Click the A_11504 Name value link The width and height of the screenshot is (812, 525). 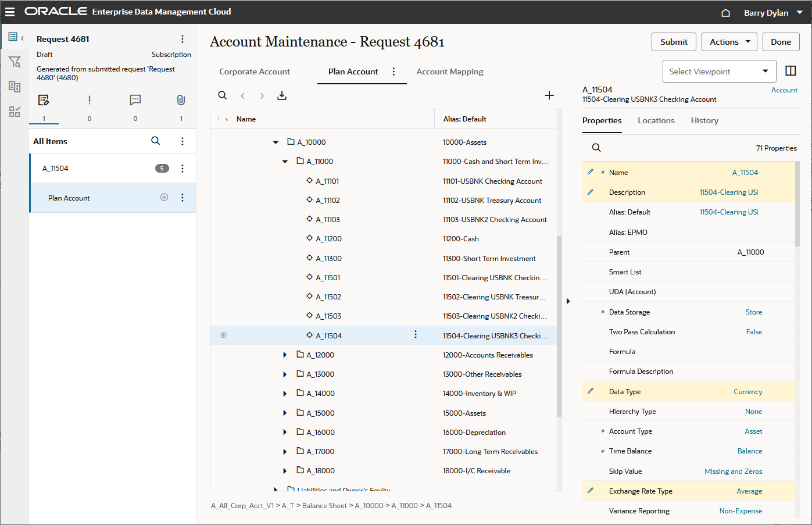745,173
